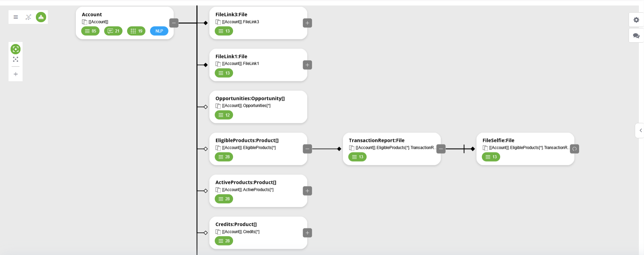Screen dimensions: 644x255
Task: Expand the right side panel chevron
Action: tap(640, 130)
